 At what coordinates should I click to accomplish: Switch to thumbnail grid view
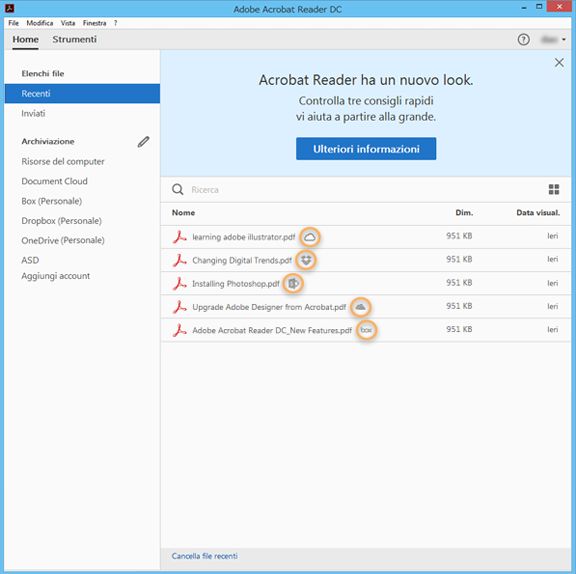(554, 189)
